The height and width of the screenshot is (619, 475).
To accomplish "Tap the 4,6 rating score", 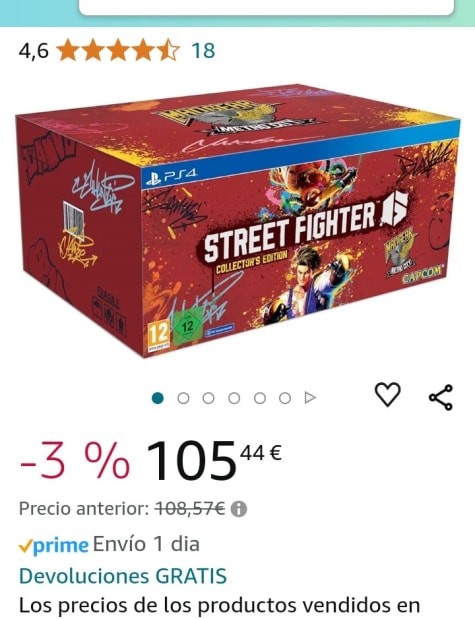I will point(34,51).
